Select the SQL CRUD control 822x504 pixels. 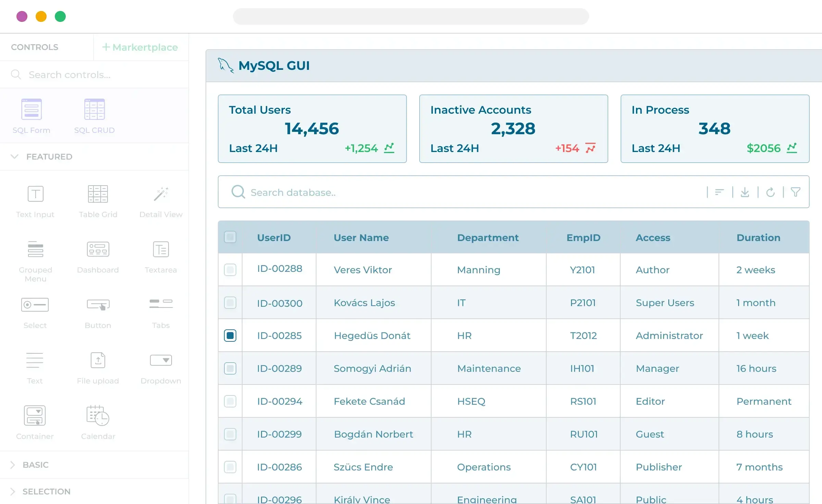click(94, 116)
